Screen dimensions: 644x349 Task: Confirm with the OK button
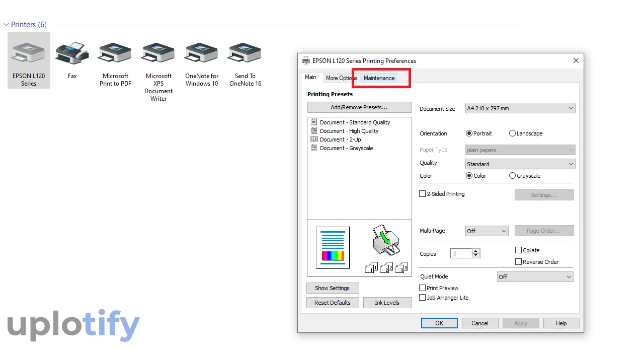coord(439,323)
